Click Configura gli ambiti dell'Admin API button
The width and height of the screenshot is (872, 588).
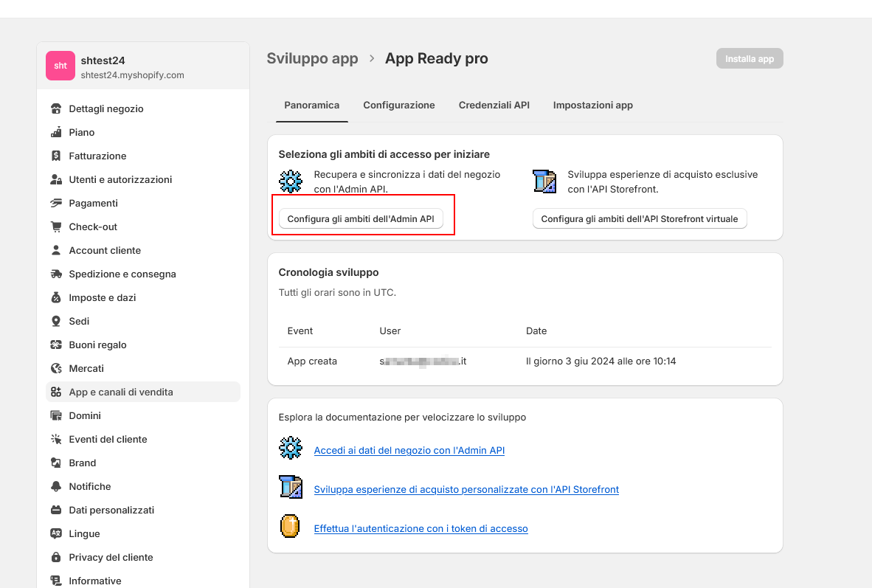[361, 219]
